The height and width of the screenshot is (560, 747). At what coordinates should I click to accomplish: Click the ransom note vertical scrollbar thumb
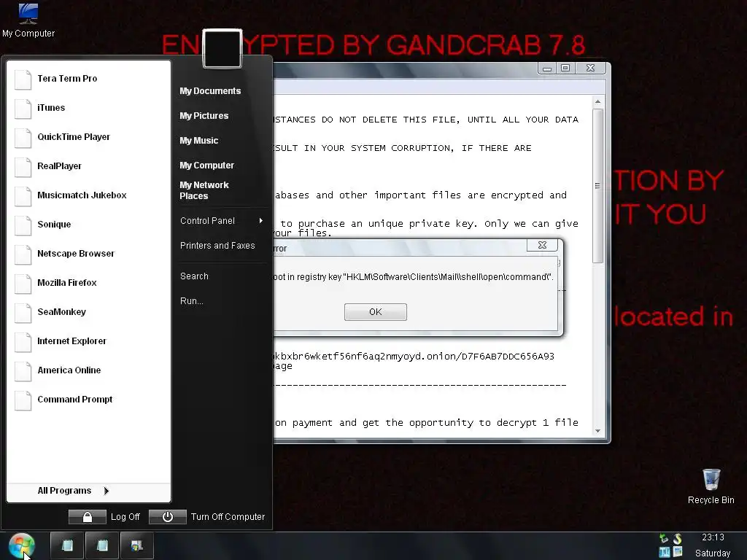click(x=597, y=186)
